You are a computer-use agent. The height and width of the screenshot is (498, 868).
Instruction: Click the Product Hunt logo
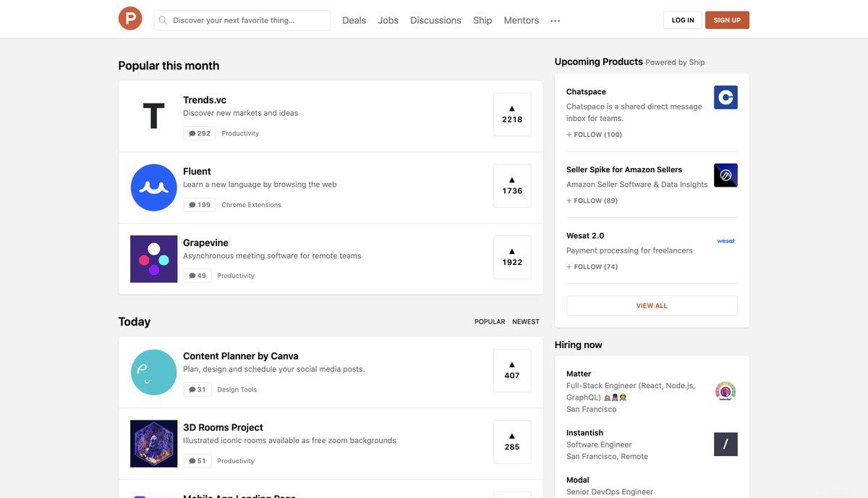click(x=129, y=19)
